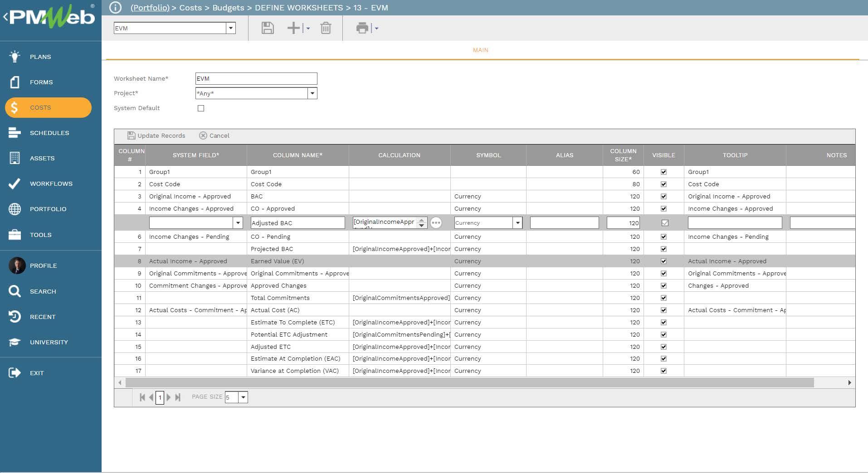Click the Delete trash can icon
868x473 pixels.
tap(326, 28)
